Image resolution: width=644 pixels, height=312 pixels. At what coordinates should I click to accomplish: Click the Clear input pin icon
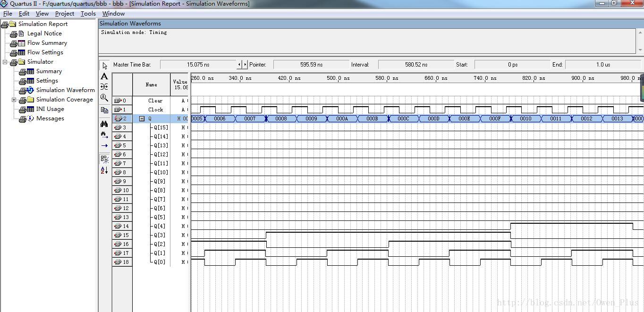click(118, 101)
